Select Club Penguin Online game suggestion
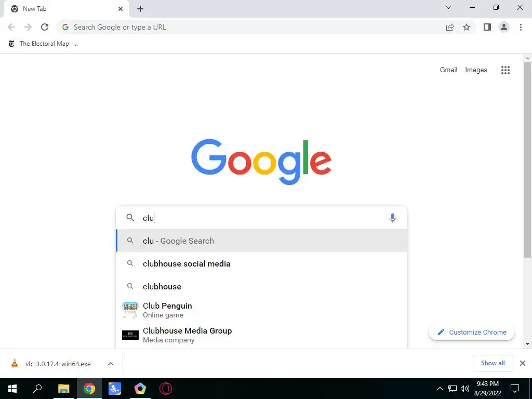Screen dimensions: 532x399 tap(262, 310)
